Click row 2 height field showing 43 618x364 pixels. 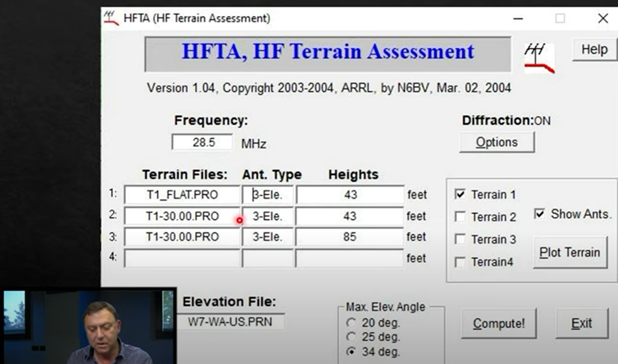[x=350, y=216]
